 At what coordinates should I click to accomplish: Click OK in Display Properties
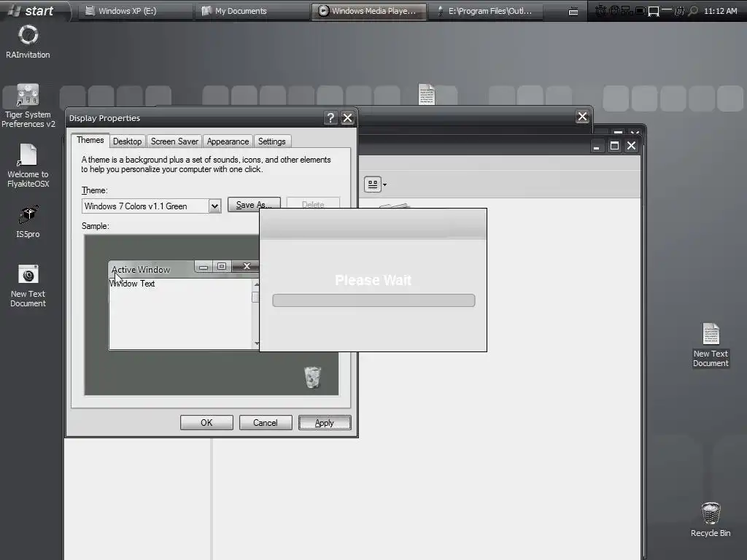click(x=206, y=422)
